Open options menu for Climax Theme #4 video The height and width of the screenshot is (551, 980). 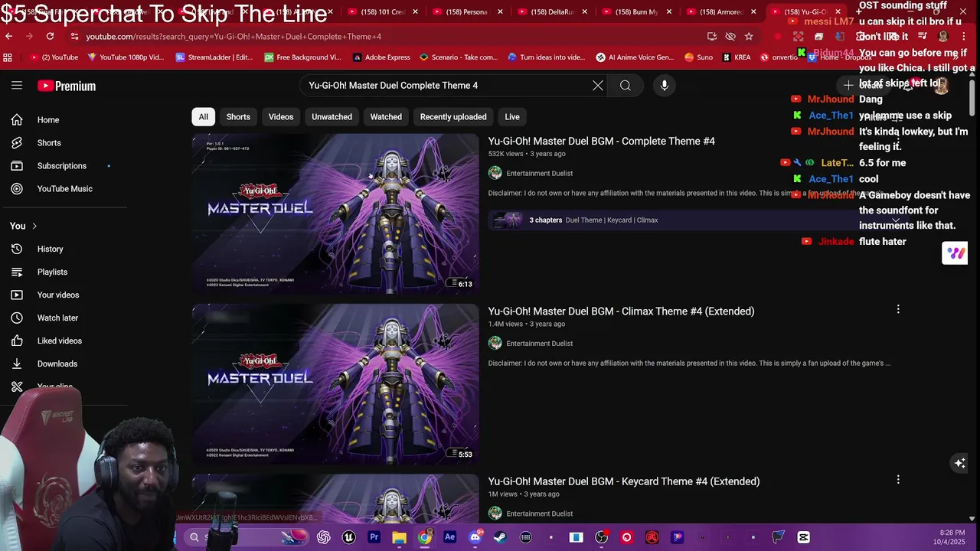coord(898,309)
